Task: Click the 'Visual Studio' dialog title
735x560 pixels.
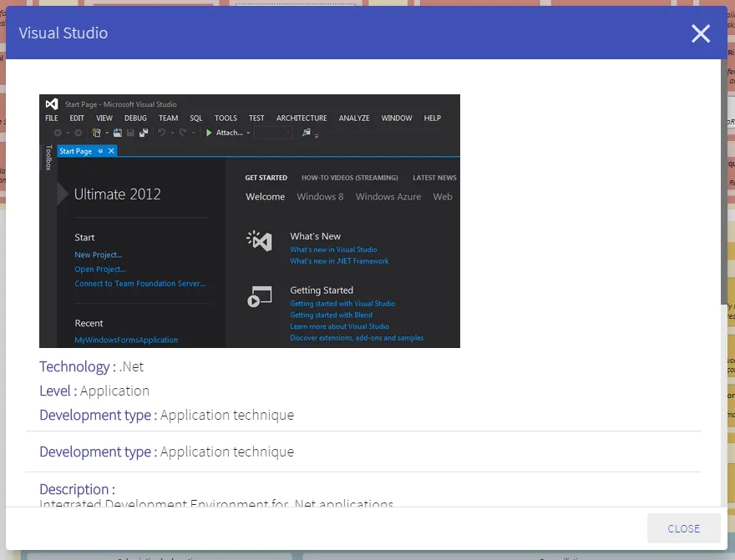Action: (x=63, y=33)
